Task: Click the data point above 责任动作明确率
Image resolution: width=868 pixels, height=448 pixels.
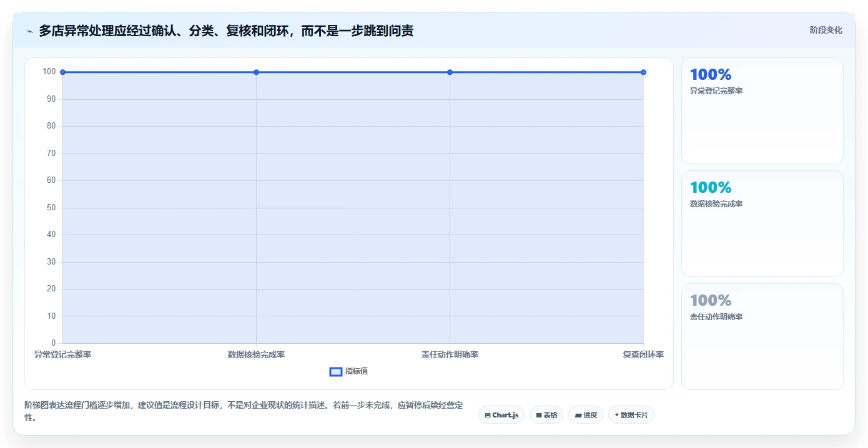Action: [450, 72]
